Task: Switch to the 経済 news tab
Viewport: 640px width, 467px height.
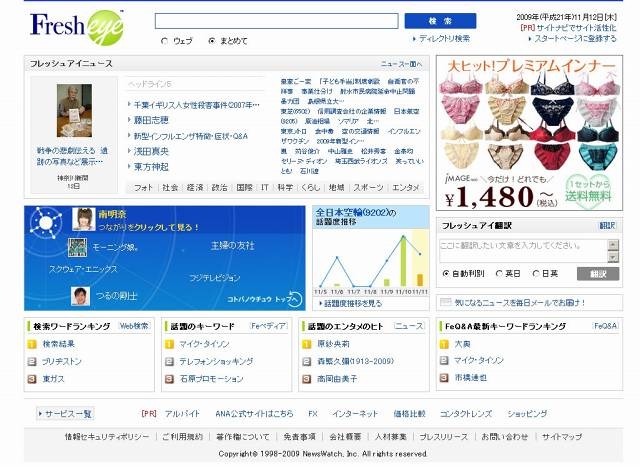Action: coord(195,187)
